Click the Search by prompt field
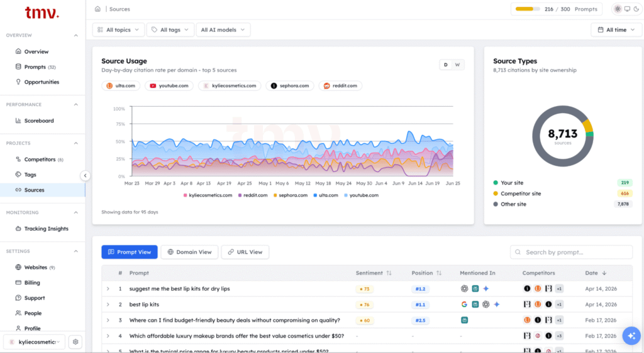Viewport: 644px width, 353px height. tap(571, 252)
